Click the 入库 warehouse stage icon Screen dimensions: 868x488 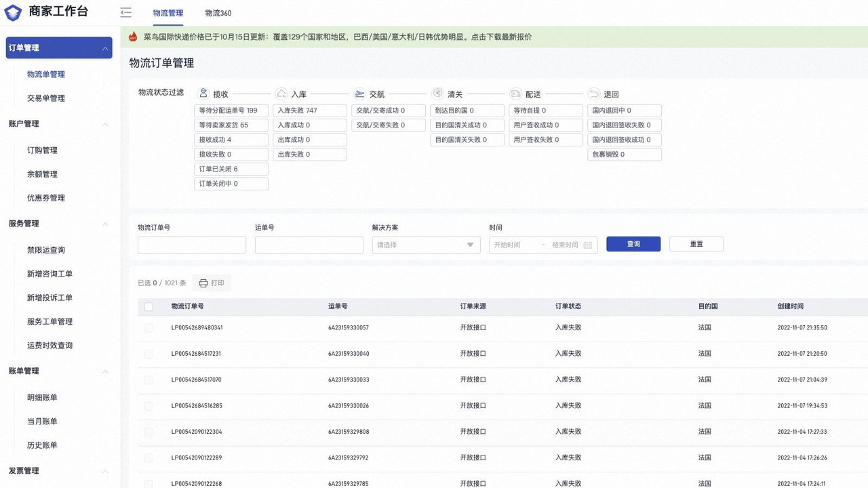point(281,94)
